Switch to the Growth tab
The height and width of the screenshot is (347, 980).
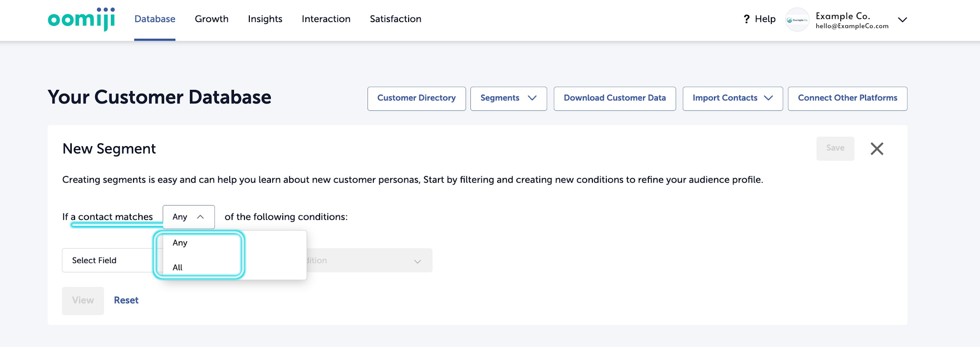[212, 19]
